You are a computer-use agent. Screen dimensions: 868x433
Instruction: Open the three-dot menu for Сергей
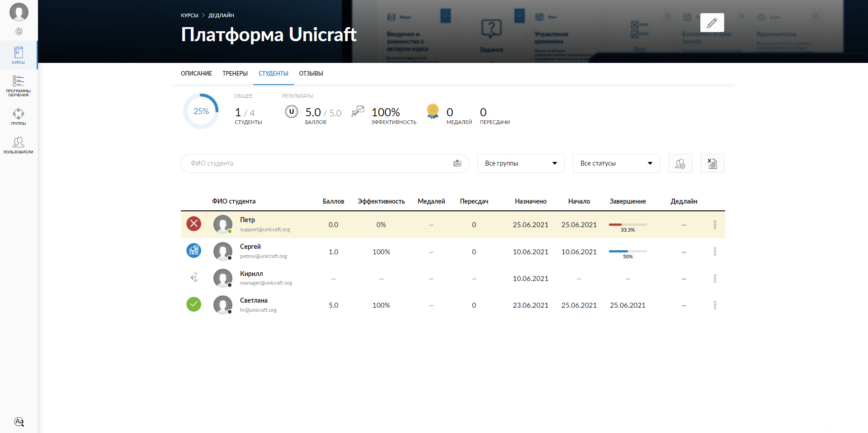715,252
